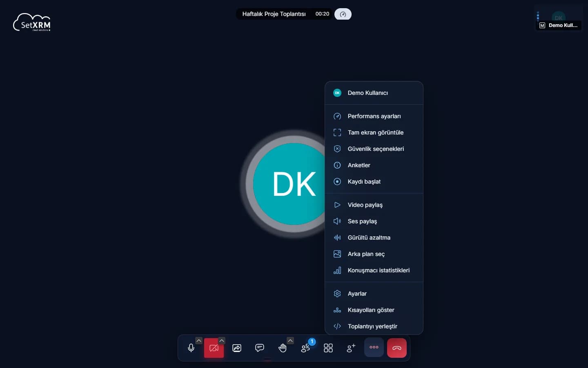
Task: Toggle the tile view grid icon
Action: (328, 348)
